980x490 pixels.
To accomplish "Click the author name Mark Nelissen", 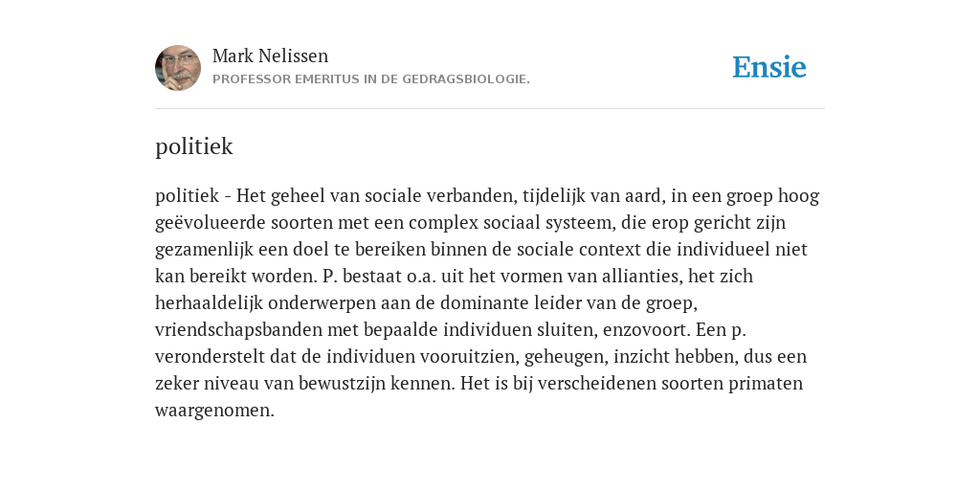I will click(270, 56).
